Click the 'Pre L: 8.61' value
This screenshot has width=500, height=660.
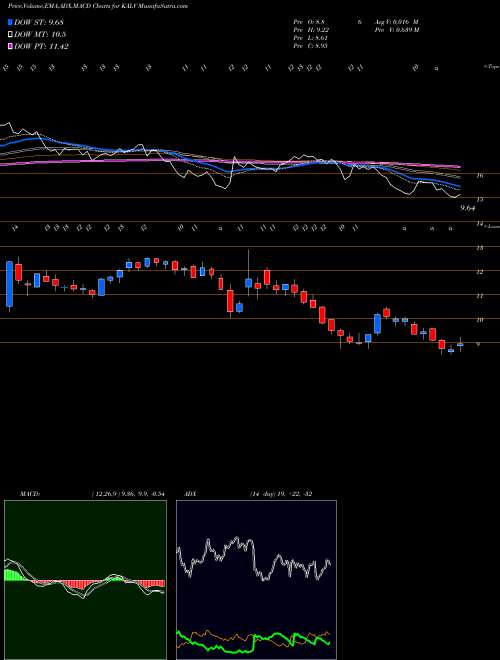point(311,38)
